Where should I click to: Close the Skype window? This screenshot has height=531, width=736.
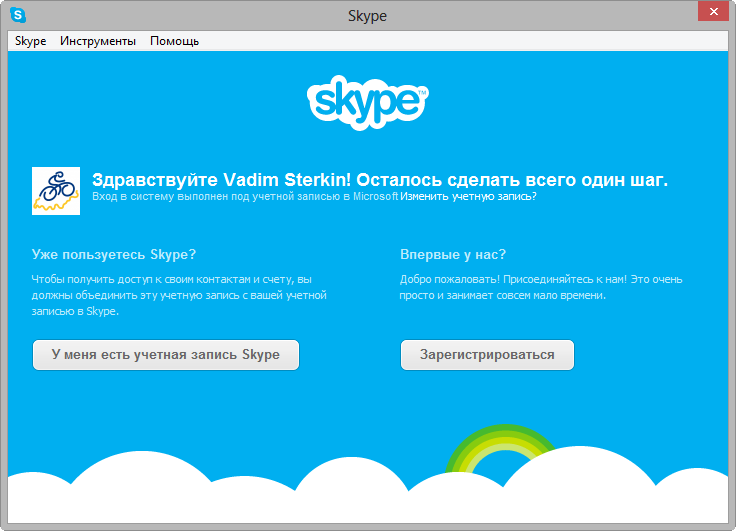(713, 11)
